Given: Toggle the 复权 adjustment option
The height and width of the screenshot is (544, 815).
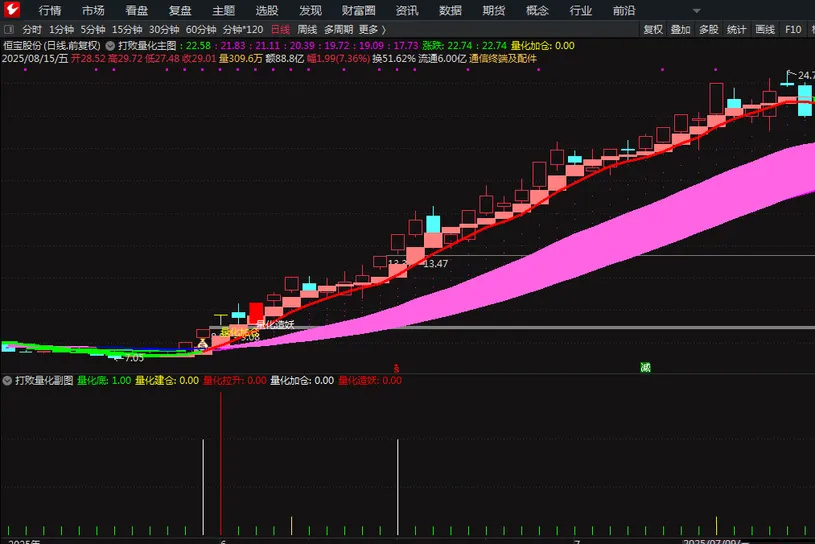Looking at the screenshot, I should [653, 30].
